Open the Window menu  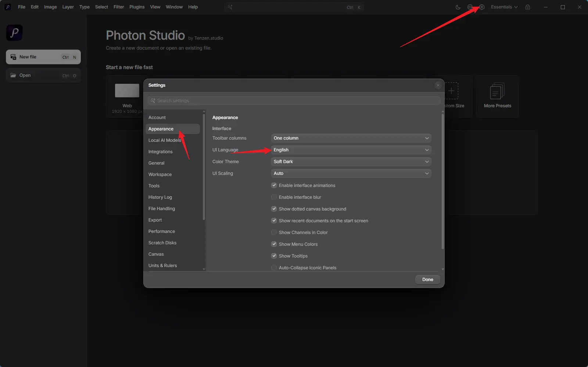point(174,7)
